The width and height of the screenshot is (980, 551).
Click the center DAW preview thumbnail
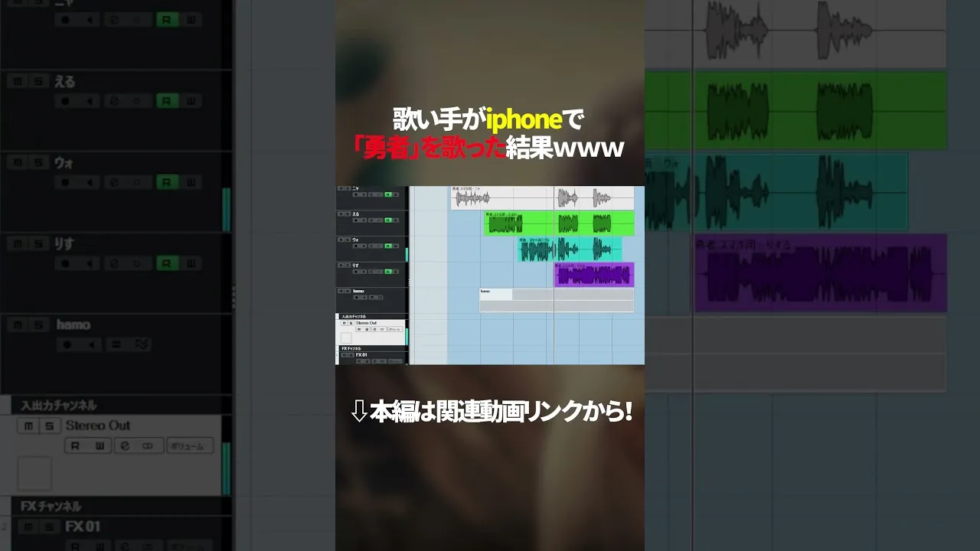pos(490,275)
